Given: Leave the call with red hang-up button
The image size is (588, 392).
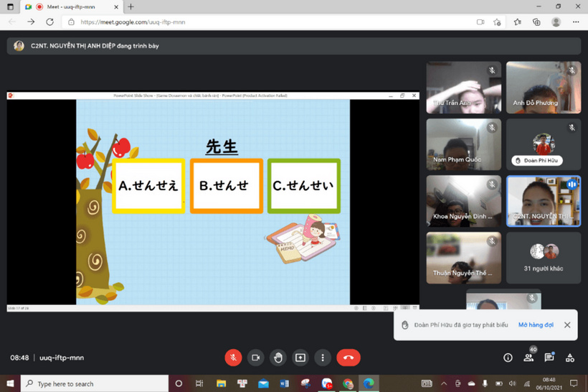Looking at the screenshot, I should (348, 358).
